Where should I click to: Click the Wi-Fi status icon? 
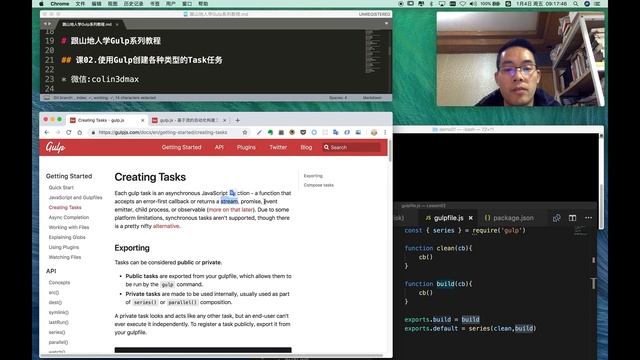[462, 4]
